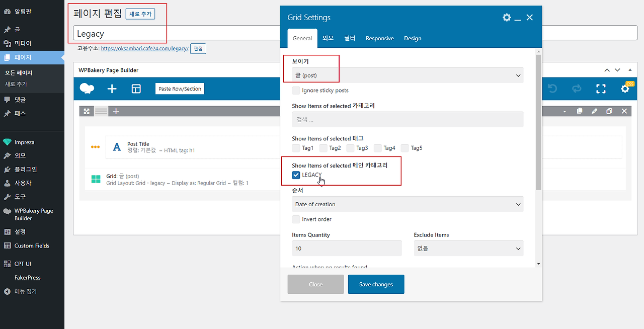The image size is (644, 329).
Task: Toggle the Invert order checkbox
Action: (x=296, y=219)
